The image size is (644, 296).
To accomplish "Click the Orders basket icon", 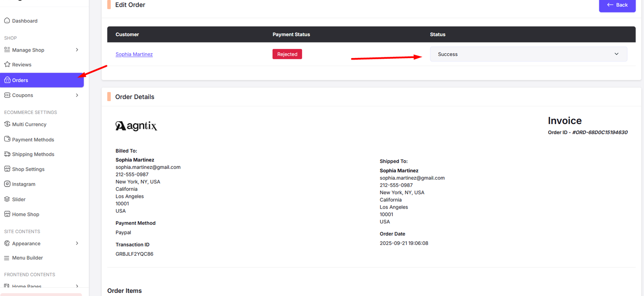I will coord(7,80).
